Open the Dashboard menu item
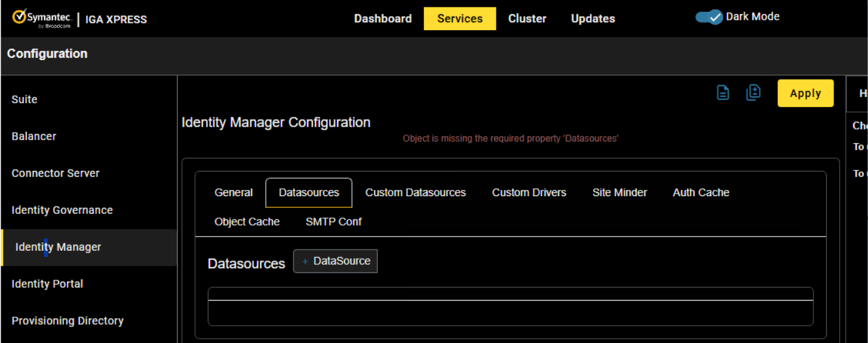Viewport: 868px width, 343px height. [x=383, y=18]
